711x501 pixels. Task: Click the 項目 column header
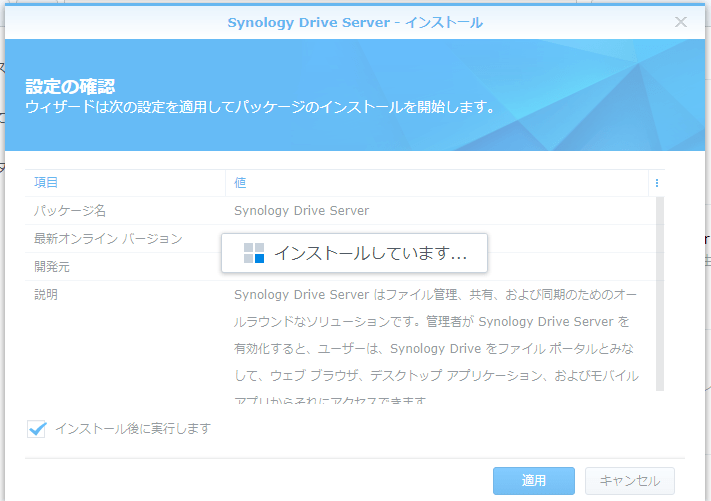coord(125,183)
